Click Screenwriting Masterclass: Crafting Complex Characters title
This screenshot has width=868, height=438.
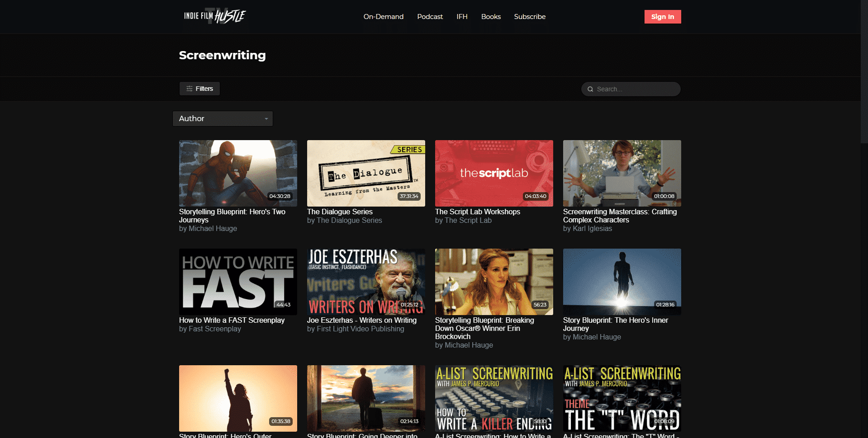pyautogui.click(x=620, y=216)
